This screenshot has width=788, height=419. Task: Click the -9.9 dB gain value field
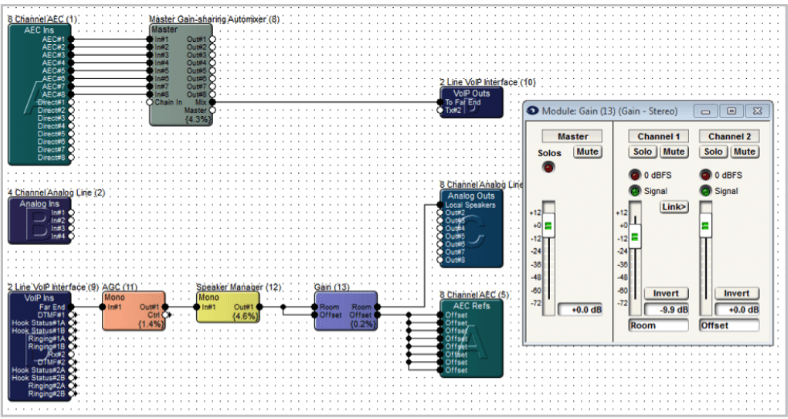point(666,309)
